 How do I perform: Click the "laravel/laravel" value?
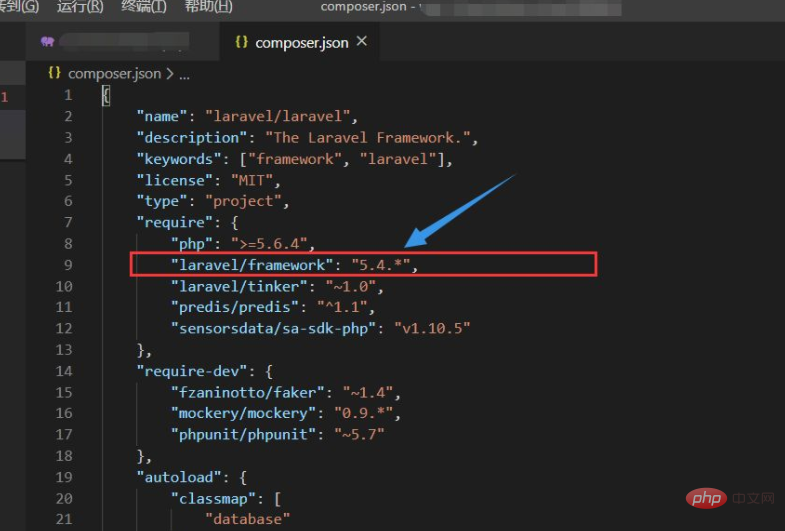click(278, 117)
